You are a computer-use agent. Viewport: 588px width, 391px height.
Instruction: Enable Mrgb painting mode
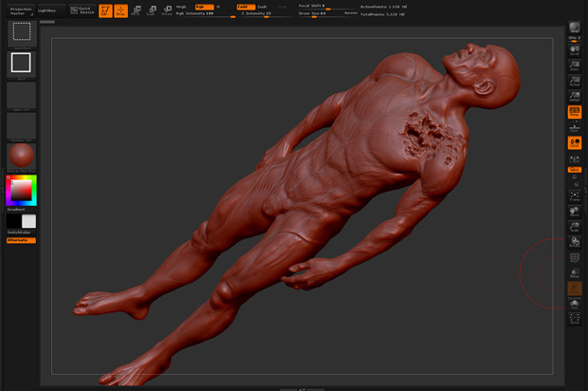(181, 7)
